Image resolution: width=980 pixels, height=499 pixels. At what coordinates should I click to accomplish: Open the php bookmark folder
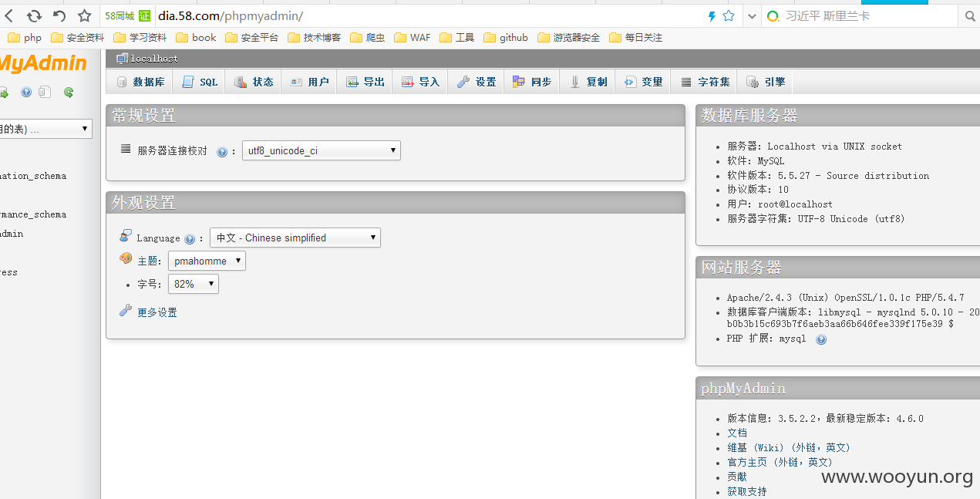[x=24, y=37]
